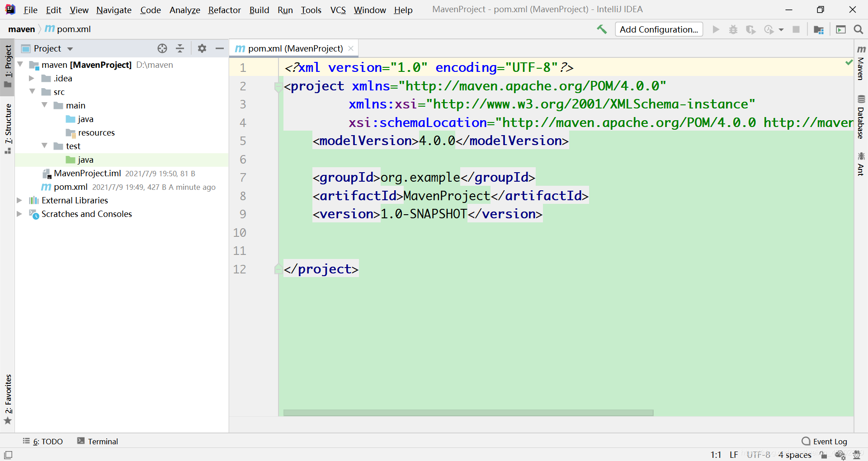Screen dimensions: 868x461
Task: Close the pom.xml editor tab
Action: tap(351, 48)
